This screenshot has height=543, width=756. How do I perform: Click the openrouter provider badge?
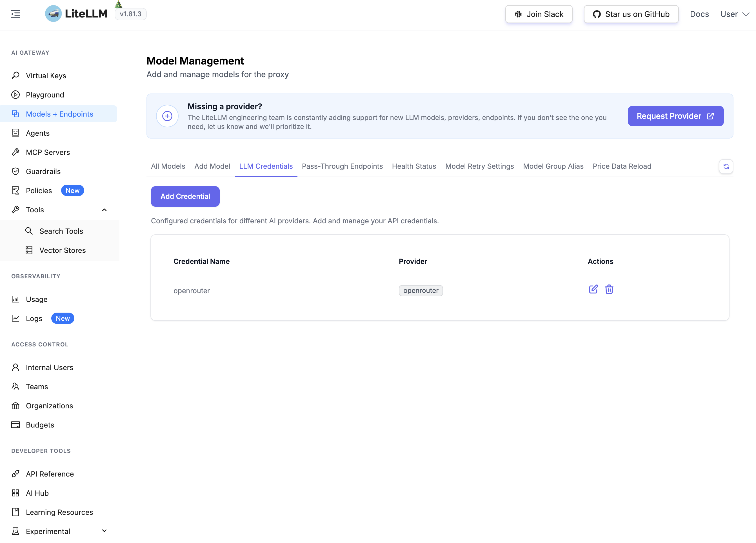point(421,290)
